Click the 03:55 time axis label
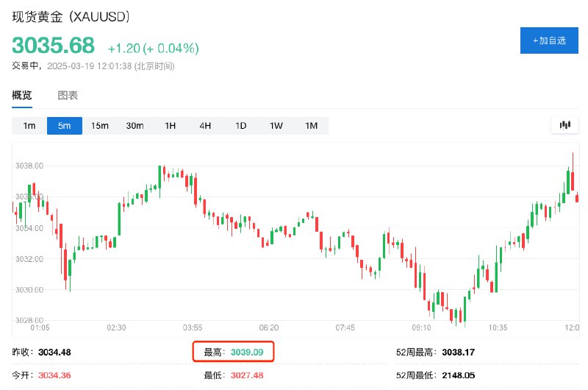 coord(193,327)
